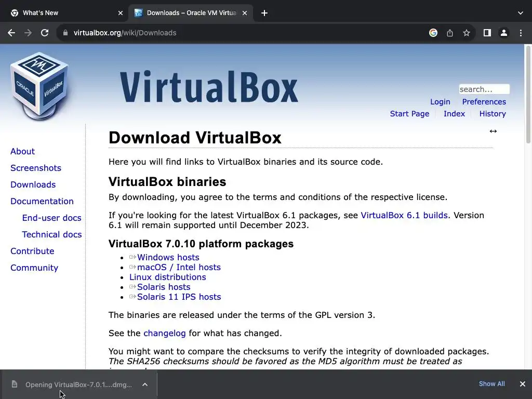Open the Index link
This screenshot has width=532, height=399.
click(x=454, y=114)
